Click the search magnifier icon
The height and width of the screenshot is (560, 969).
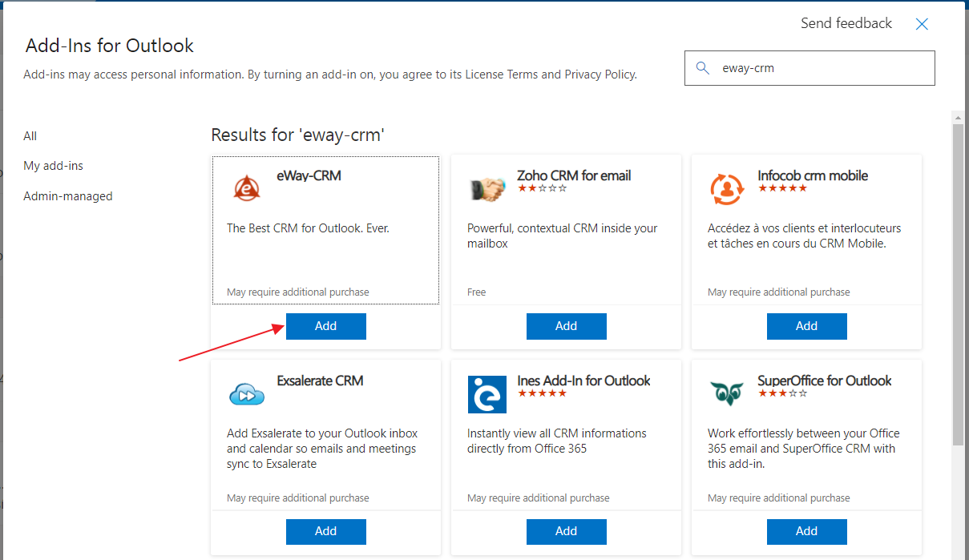click(x=703, y=68)
